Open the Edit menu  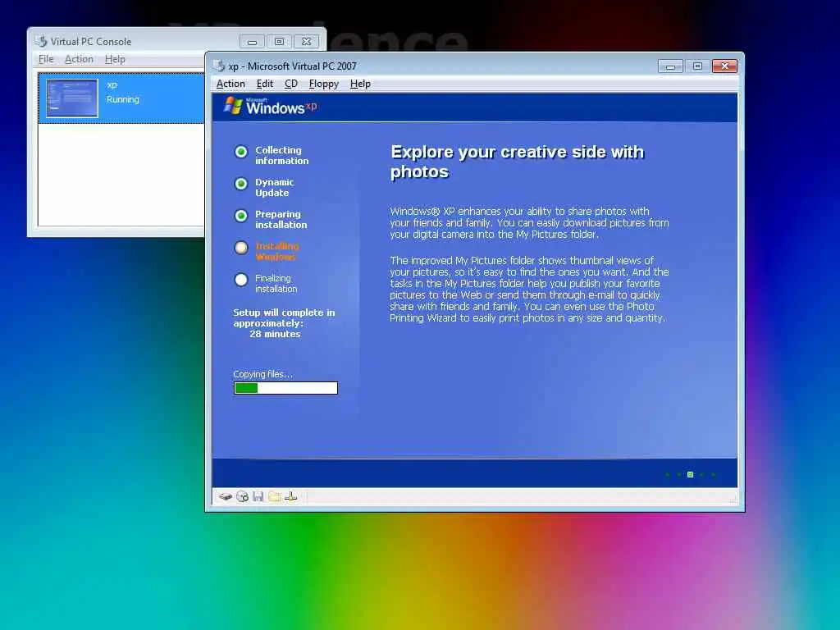click(265, 84)
